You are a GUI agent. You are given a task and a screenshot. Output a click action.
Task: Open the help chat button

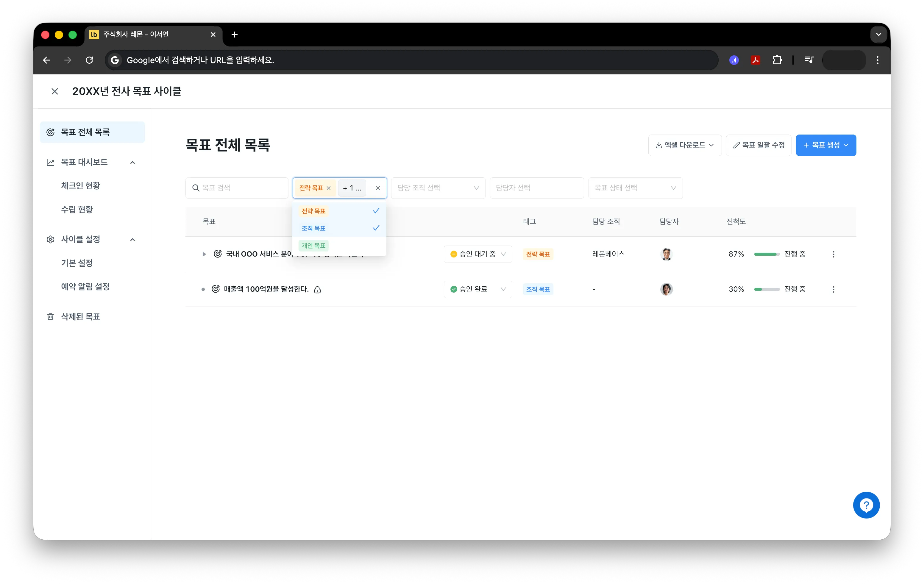tap(866, 505)
